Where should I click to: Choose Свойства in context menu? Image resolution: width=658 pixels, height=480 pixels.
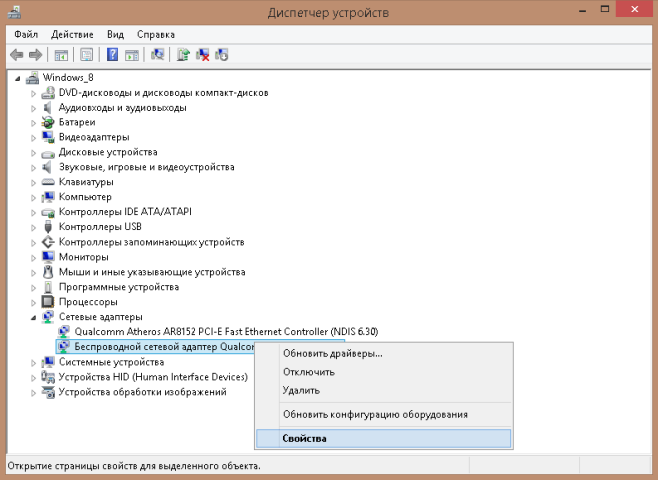[x=384, y=438]
